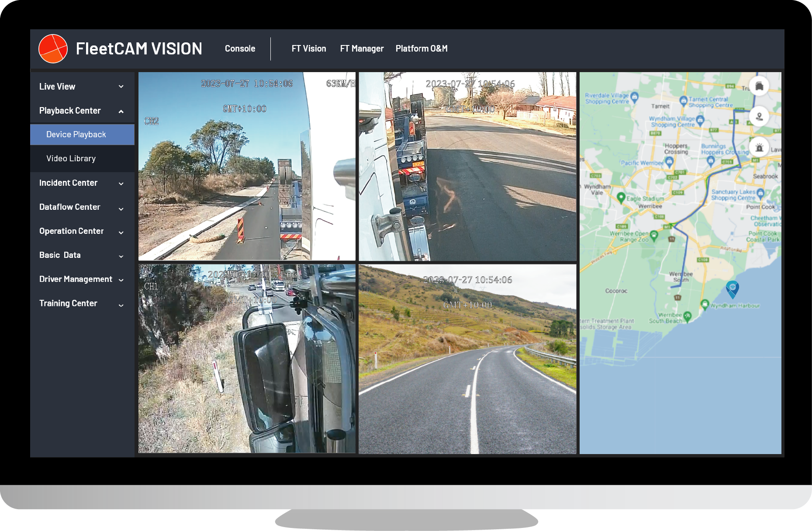
Task: Expand the Basic Data chevron
Action: click(x=121, y=256)
